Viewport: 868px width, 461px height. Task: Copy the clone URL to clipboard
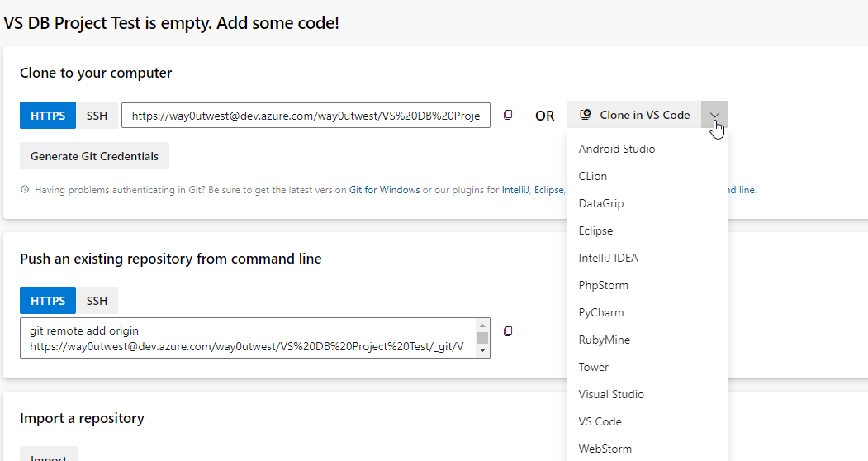(508, 116)
